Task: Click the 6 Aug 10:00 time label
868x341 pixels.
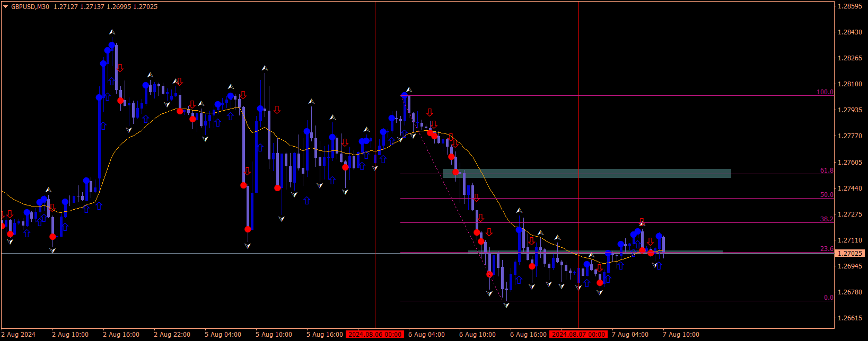Action: coord(477,335)
